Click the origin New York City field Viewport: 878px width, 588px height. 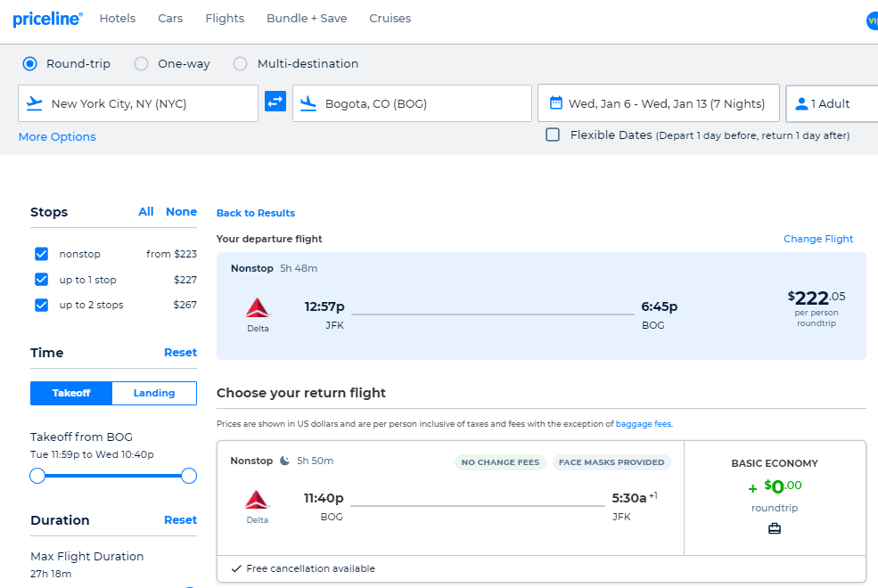(x=138, y=103)
